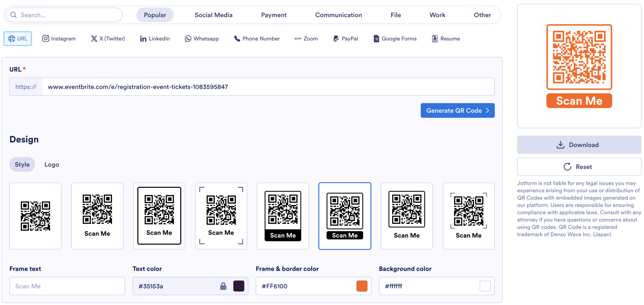The image size is (644, 305).
Task: Select the Phone Number QR option
Action: tap(257, 38)
